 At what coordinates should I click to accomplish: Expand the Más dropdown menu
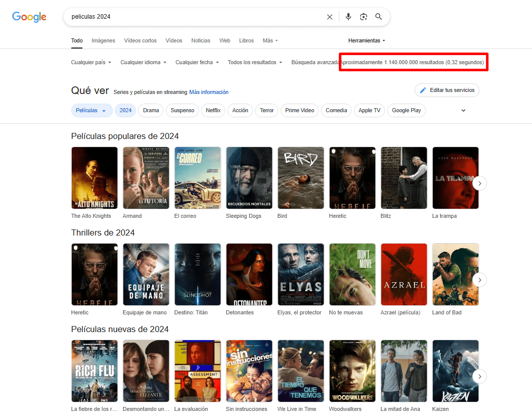[x=270, y=40]
